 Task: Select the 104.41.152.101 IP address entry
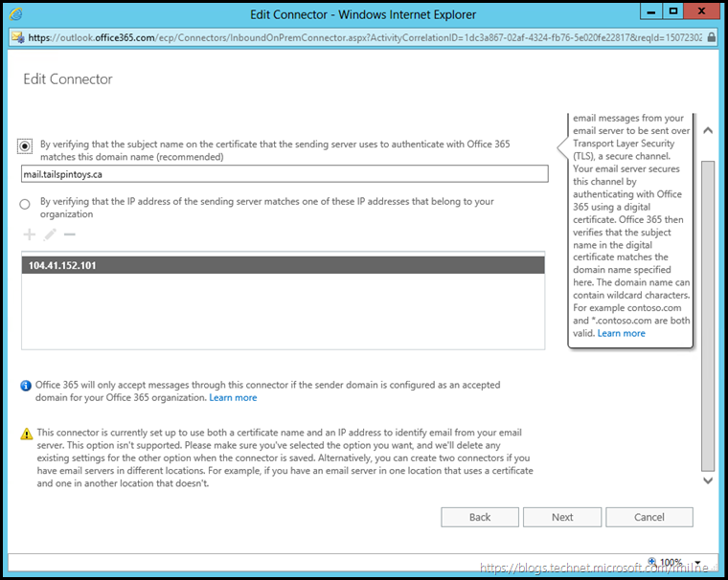coord(283,265)
